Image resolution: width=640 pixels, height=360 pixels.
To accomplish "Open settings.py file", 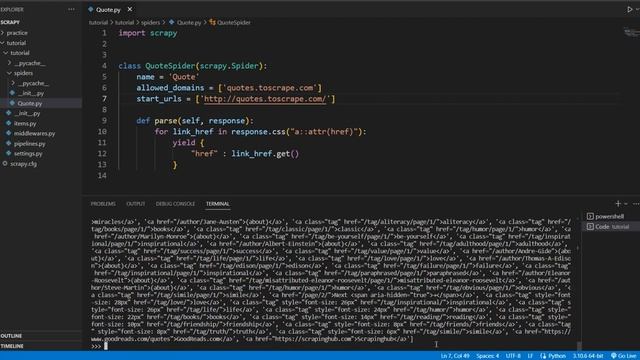I will point(28,153).
